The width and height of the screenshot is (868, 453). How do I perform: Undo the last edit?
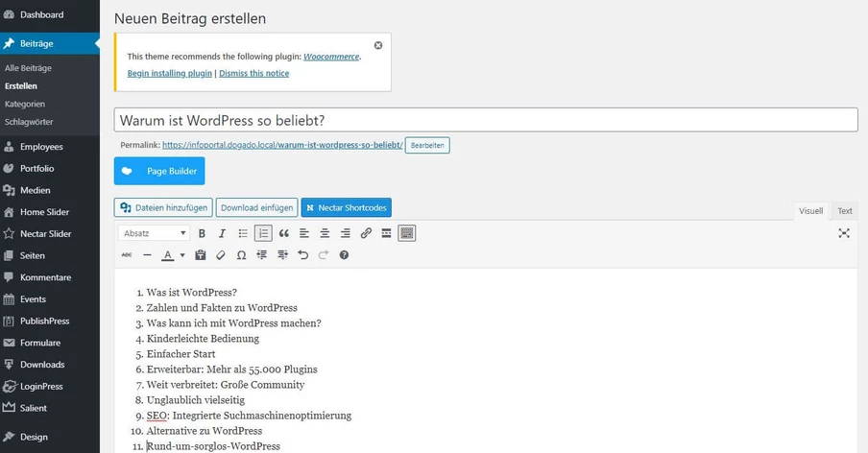303,255
